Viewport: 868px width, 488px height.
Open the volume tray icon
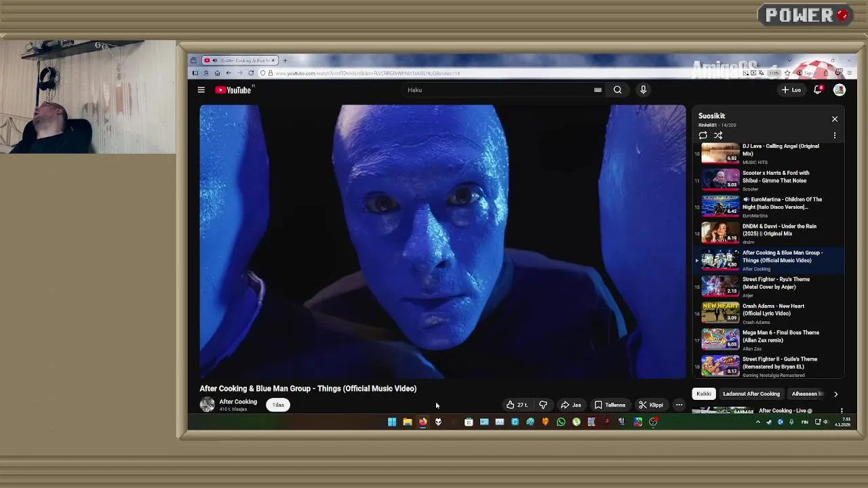pyautogui.click(x=825, y=422)
